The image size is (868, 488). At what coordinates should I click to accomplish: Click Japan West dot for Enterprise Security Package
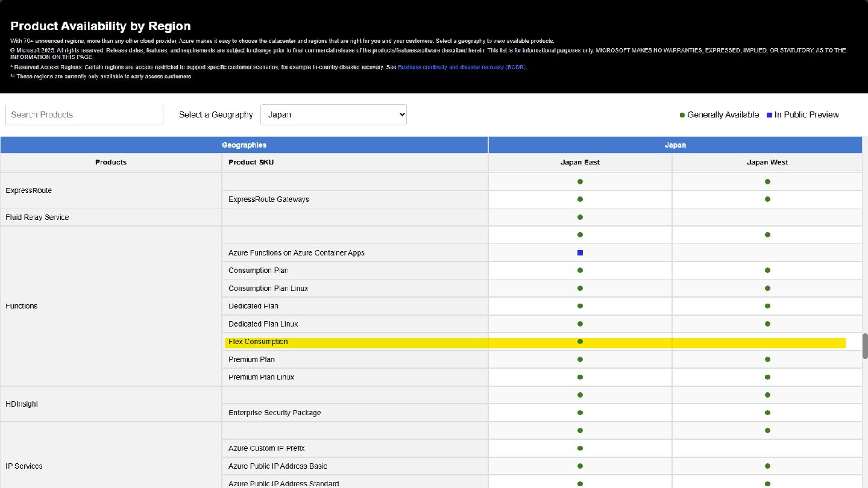pos(767,413)
